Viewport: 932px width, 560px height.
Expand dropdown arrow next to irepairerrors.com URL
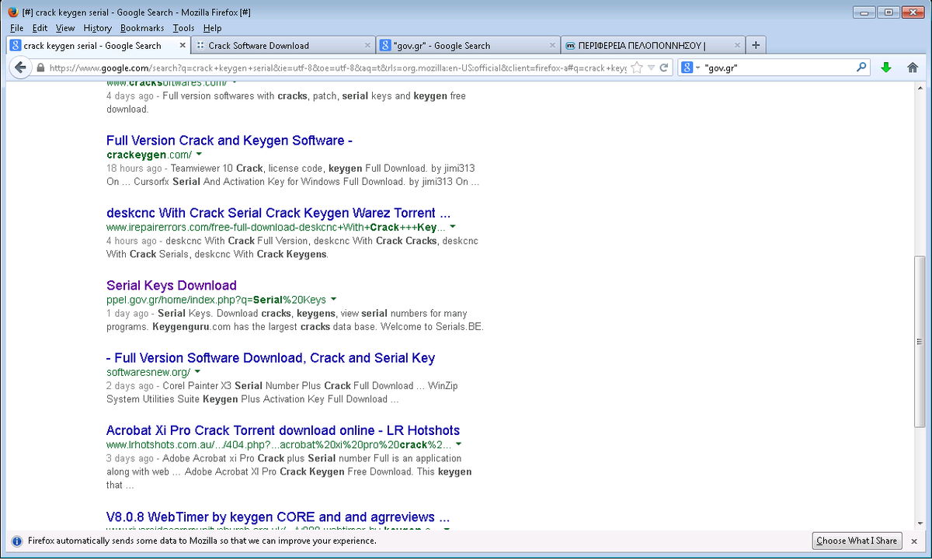tap(453, 227)
